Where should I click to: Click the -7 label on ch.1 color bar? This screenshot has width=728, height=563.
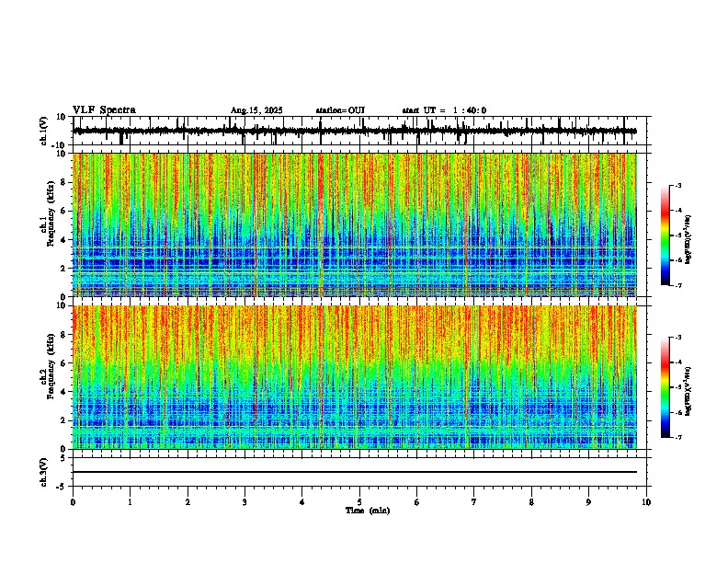click(x=677, y=285)
